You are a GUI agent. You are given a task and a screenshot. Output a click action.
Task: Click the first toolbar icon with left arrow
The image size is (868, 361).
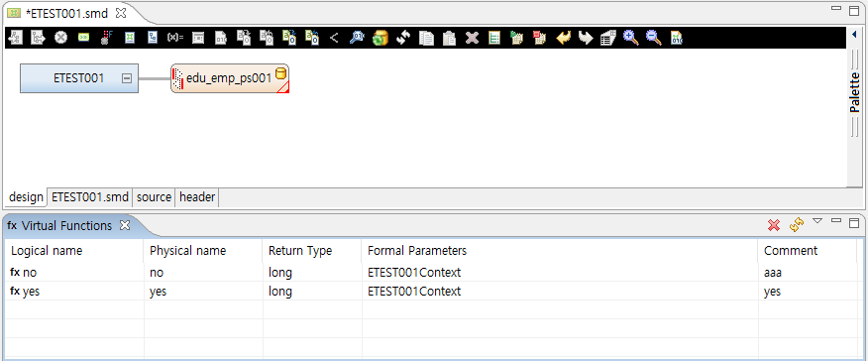tap(15, 38)
